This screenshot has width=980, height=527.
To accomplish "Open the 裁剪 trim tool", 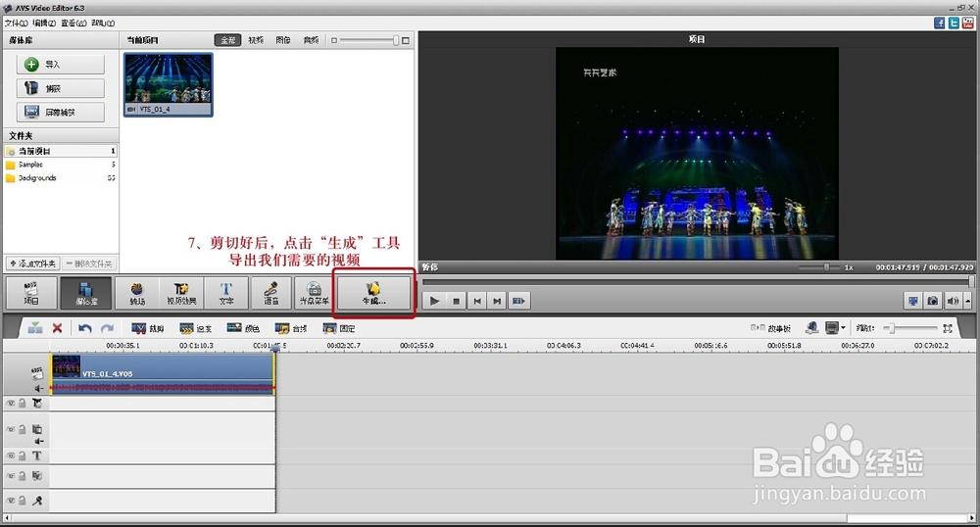I will [x=148, y=328].
